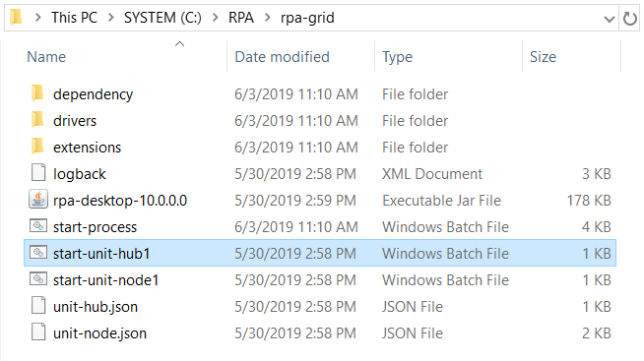Image resolution: width=644 pixels, height=361 pixels.
Task: Click the logback XML document icon
Action: coord(38,173)
